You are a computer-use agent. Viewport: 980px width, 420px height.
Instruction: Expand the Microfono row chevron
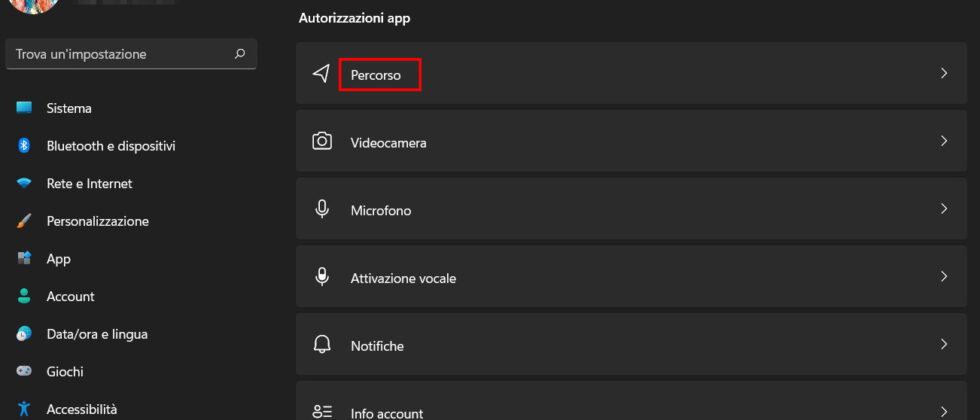[x=943, y=210]
